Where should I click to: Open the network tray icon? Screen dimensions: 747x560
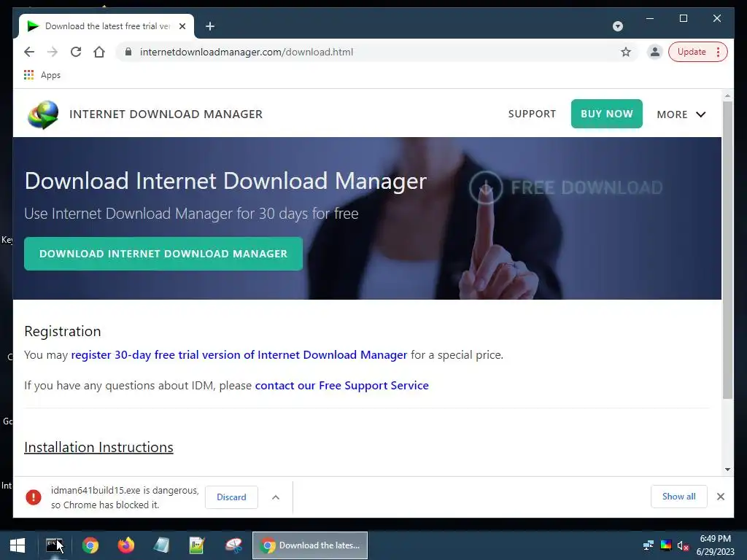click(x=649, y=545)
